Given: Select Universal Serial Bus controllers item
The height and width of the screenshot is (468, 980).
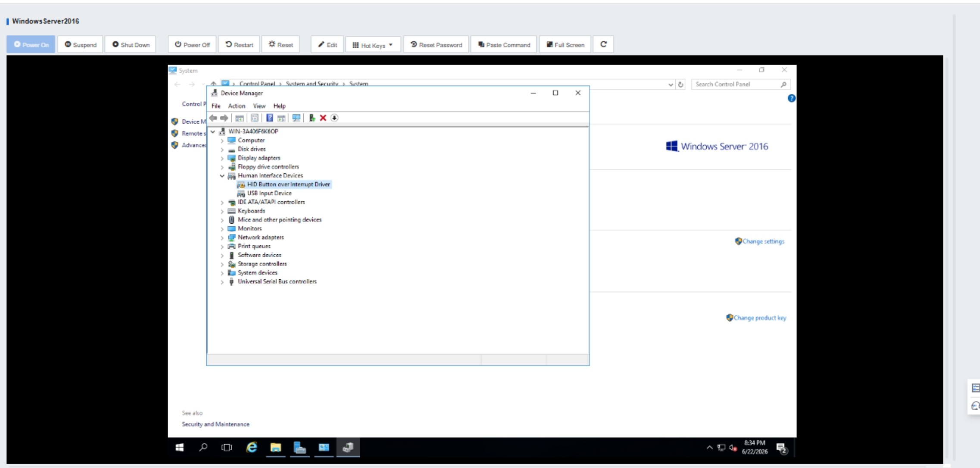Looking at the screenshot, I should [x=277, y=282].
